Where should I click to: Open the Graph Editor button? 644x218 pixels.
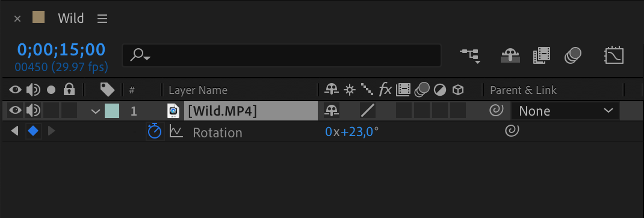point(614,55)
